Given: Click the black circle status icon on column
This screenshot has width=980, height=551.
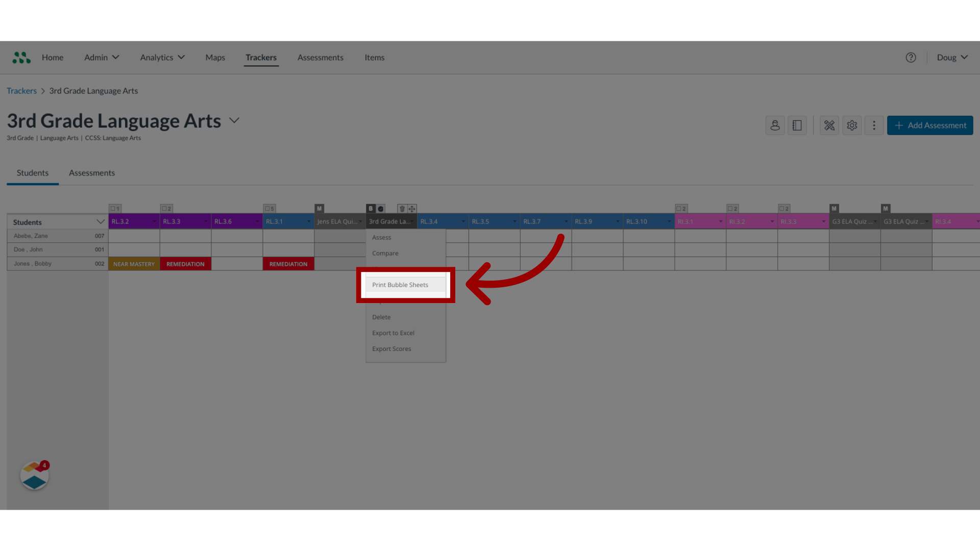Looking at the screenshot, I should (x=380, y=208).
